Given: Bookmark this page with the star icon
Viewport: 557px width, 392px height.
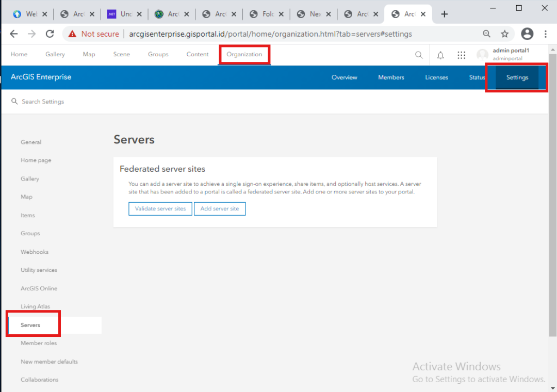Looking at the screenshot, I should click(x=505, y=34).
